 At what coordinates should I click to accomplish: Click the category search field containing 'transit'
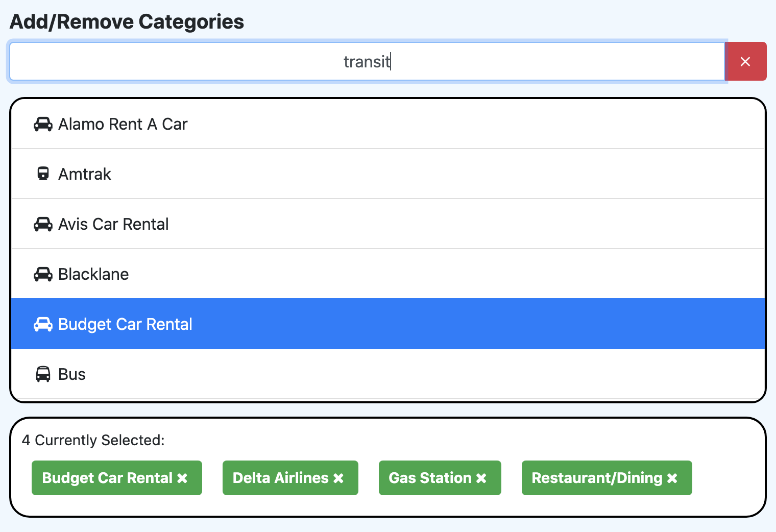point(367,61)
